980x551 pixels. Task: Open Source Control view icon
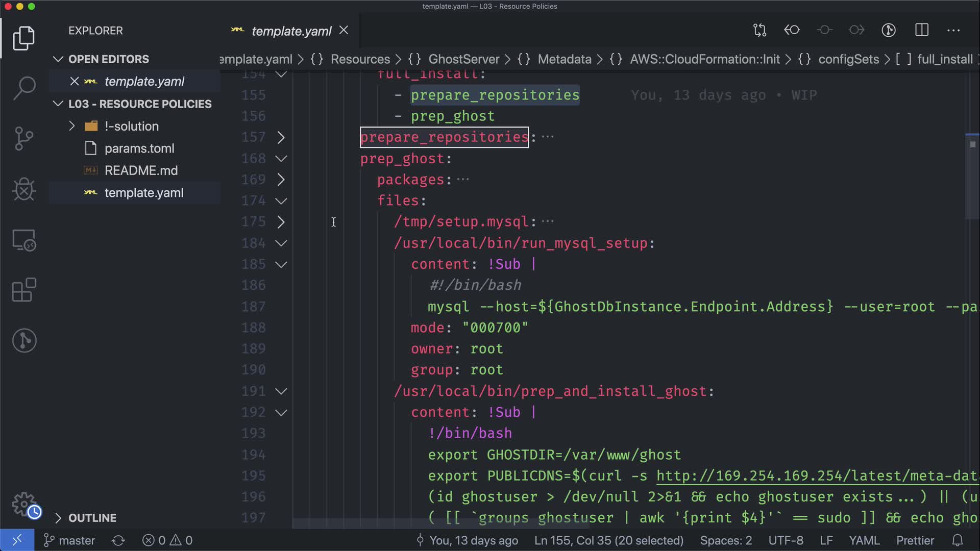coord(24,138)
